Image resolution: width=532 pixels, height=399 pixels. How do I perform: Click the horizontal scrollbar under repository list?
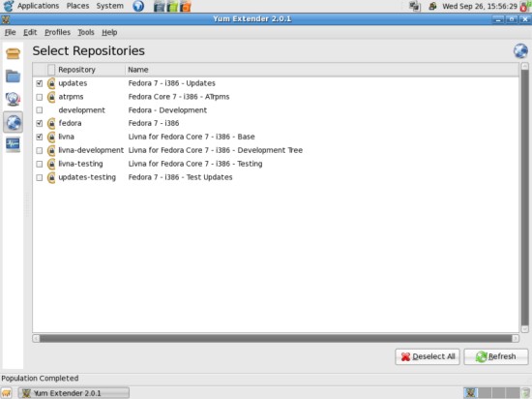(x=276, y=338)
